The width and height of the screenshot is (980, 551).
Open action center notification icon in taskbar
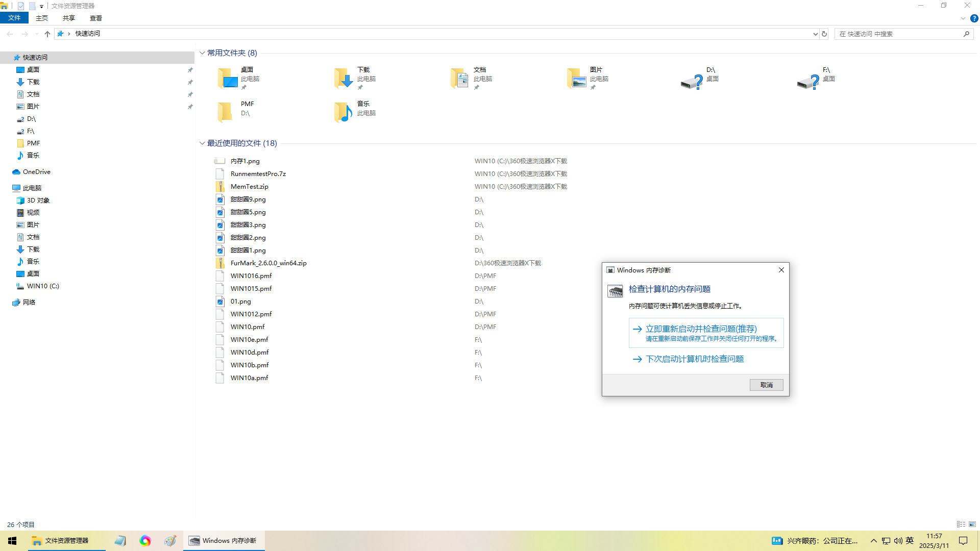coord(963,540)
